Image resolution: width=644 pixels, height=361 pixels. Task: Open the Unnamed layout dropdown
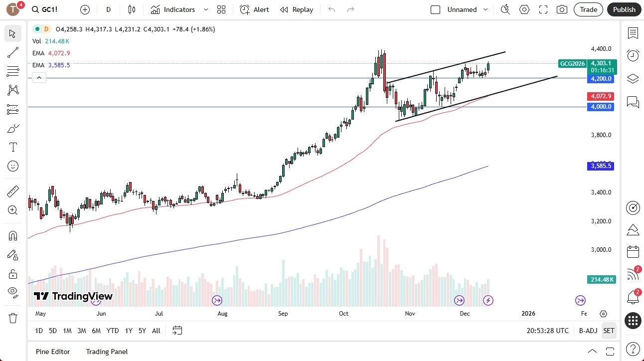click(x=486, y=9)
